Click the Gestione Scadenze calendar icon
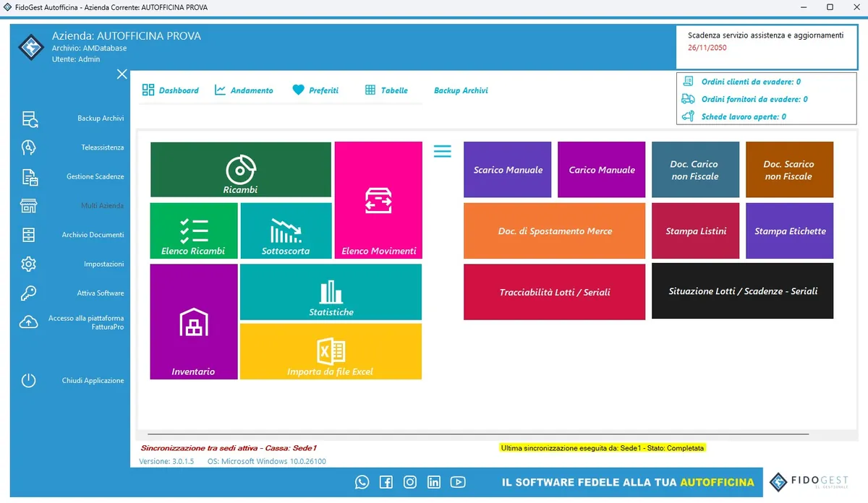This screenshot has height=503, width=868. [x=29, y=177]
